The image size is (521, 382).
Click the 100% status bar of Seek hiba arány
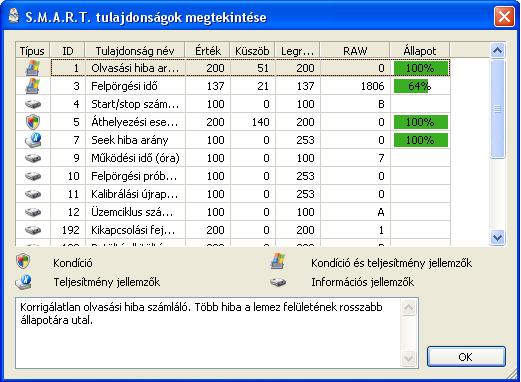pos(421,140)
